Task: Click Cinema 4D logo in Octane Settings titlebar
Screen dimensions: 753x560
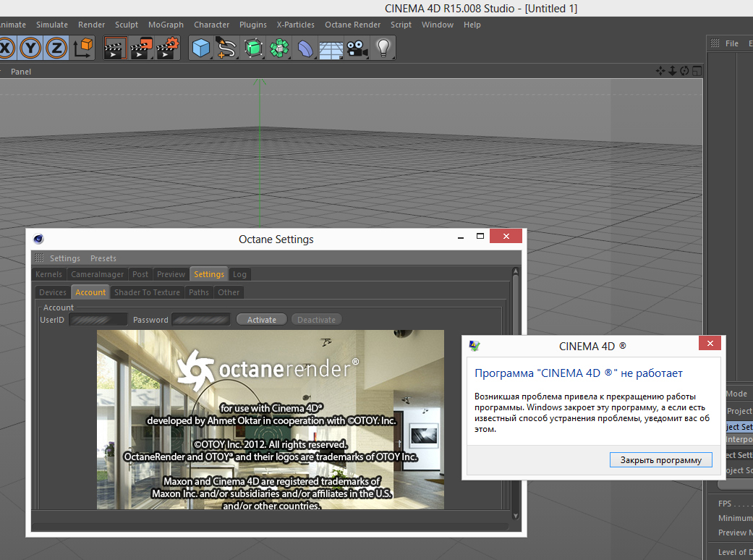Action: pyautogui.click(x=38, y=239)
